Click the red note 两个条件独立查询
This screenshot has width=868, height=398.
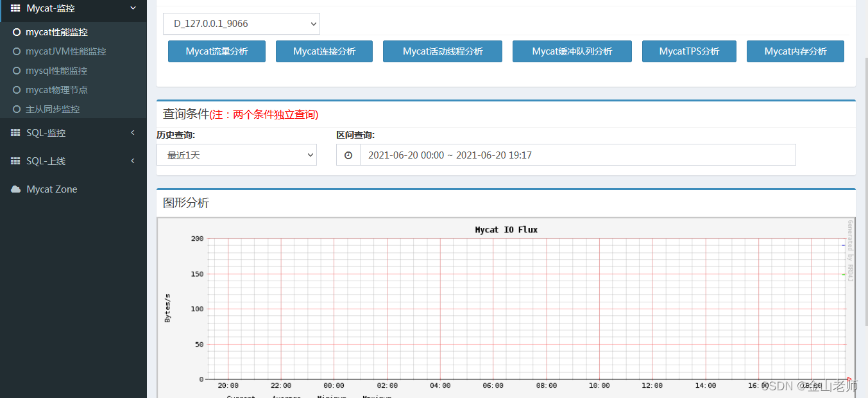(x=264, y=115)
